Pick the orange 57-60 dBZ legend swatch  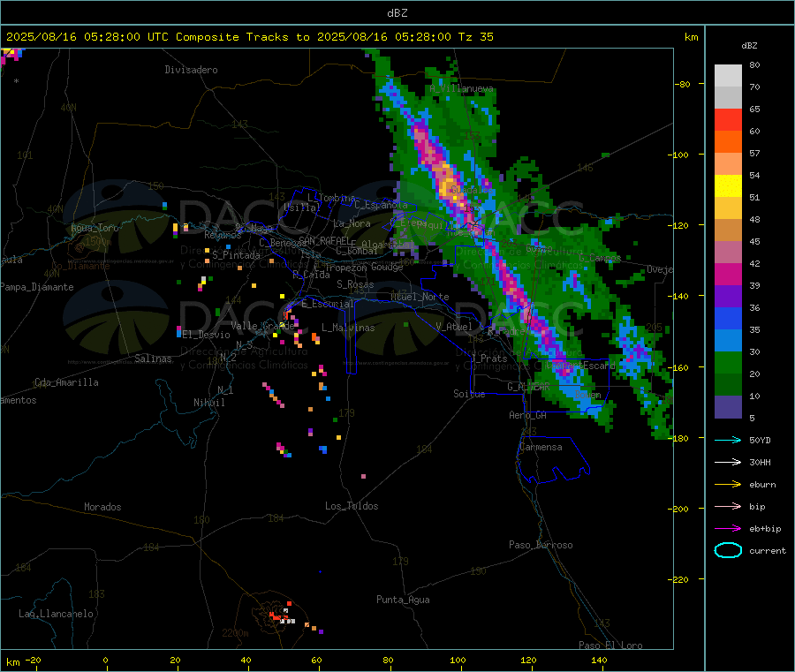[x=728, y=142]
